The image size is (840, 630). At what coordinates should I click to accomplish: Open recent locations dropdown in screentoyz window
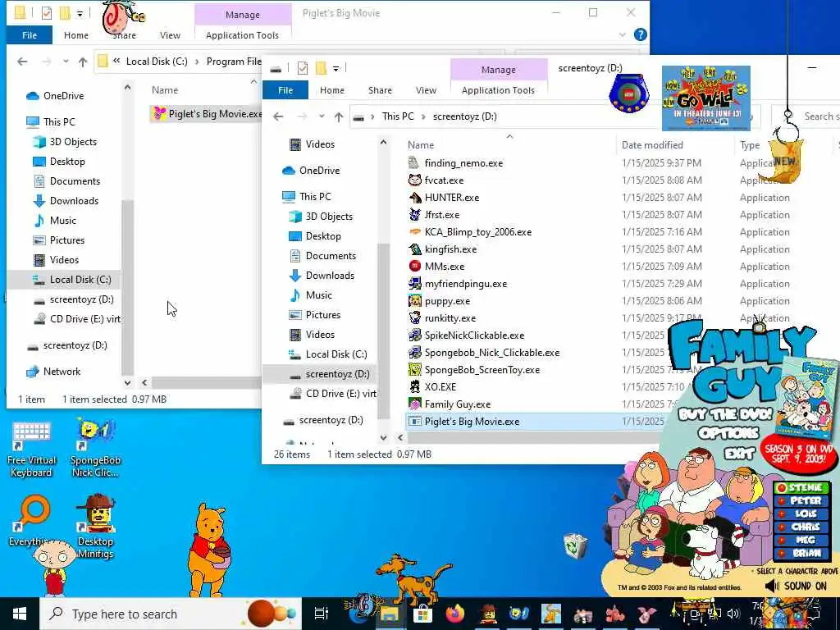322,116
